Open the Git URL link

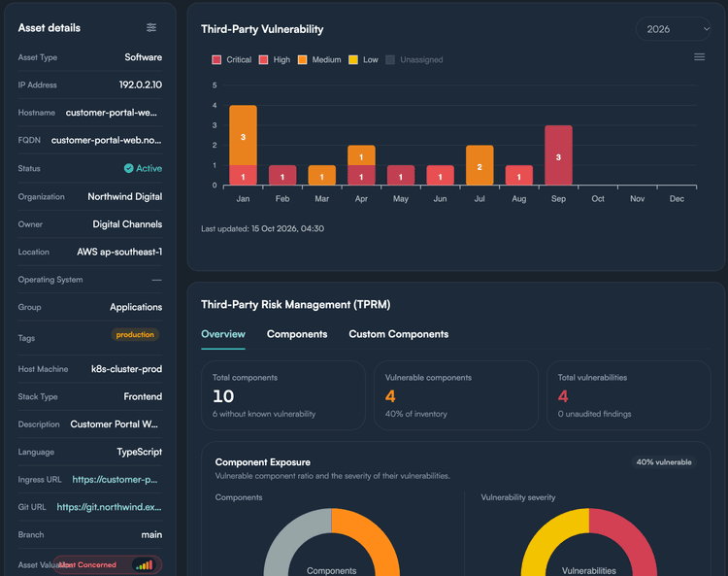pyautogui.click(x=109, y=507)
